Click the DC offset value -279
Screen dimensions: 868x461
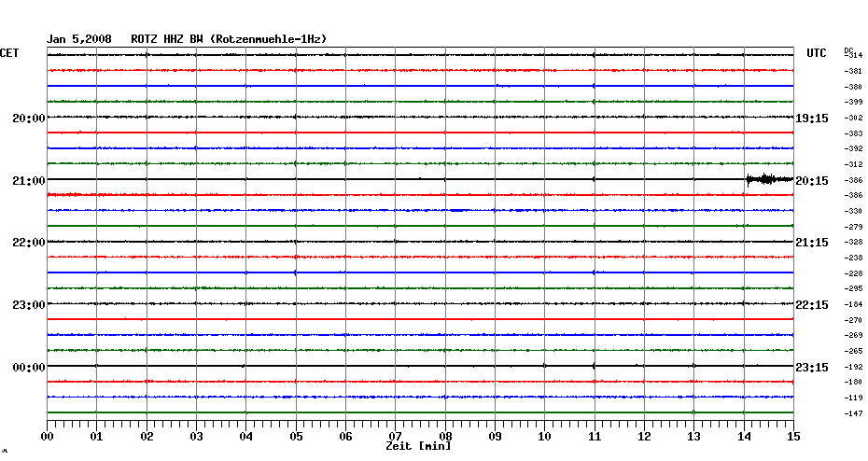pyautogui.click(x=853, y=227)
